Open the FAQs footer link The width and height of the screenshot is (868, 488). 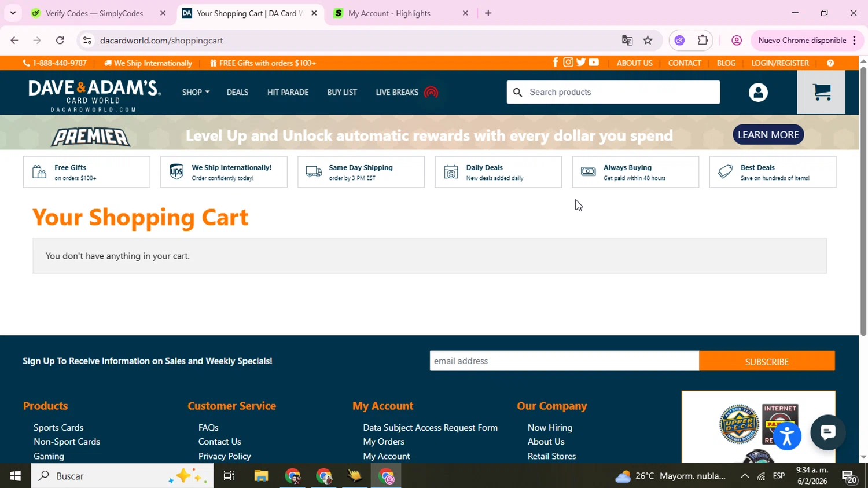coord(208,427)
